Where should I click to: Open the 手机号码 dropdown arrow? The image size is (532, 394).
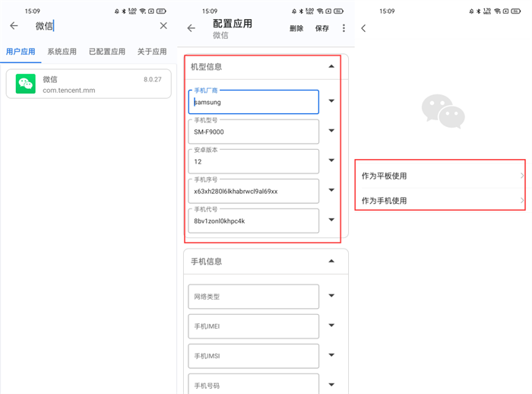(x=331, y=385)
